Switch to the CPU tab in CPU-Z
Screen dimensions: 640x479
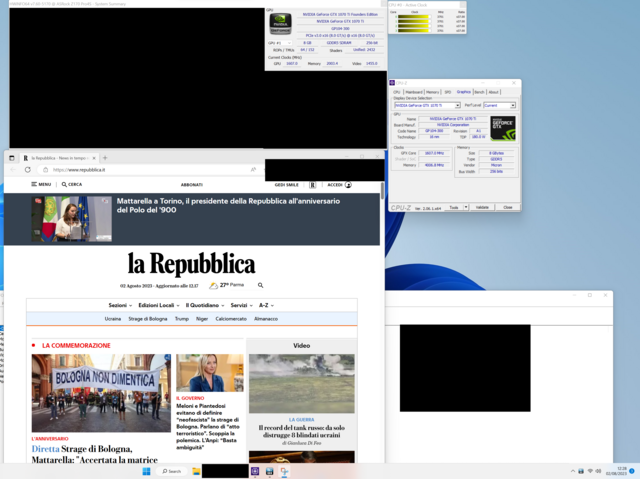click(x=396, y=92)
